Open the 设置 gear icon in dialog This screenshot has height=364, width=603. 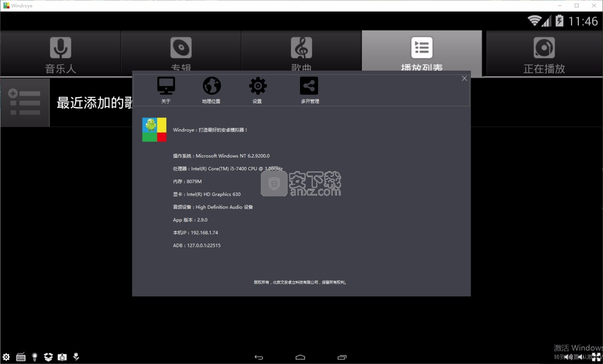258,86
